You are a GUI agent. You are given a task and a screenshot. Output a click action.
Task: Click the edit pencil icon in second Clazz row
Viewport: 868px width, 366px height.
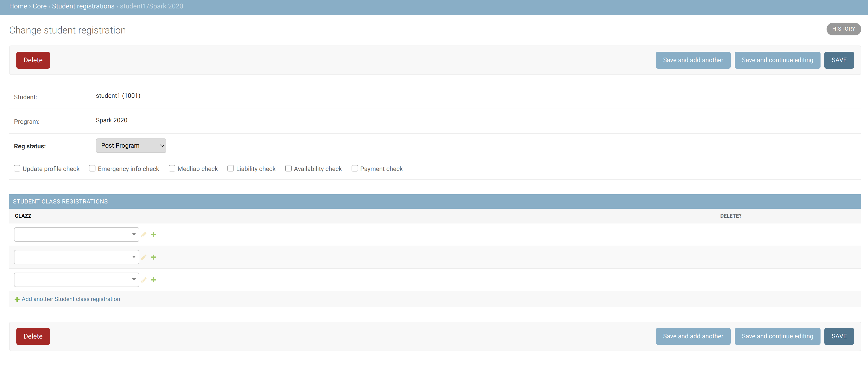point(144,257)
